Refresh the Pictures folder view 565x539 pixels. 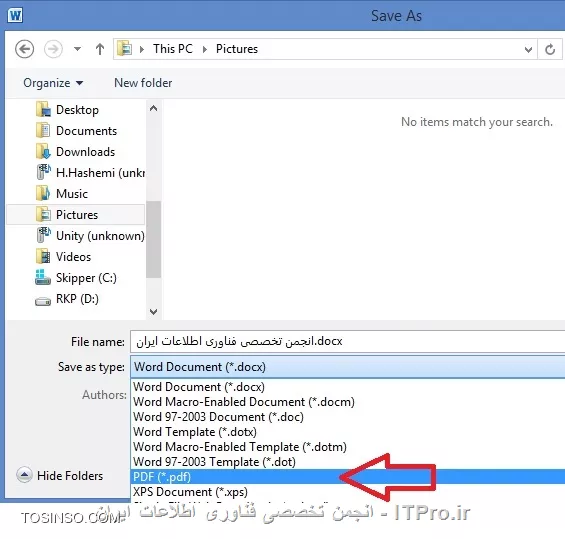point(550,49)
